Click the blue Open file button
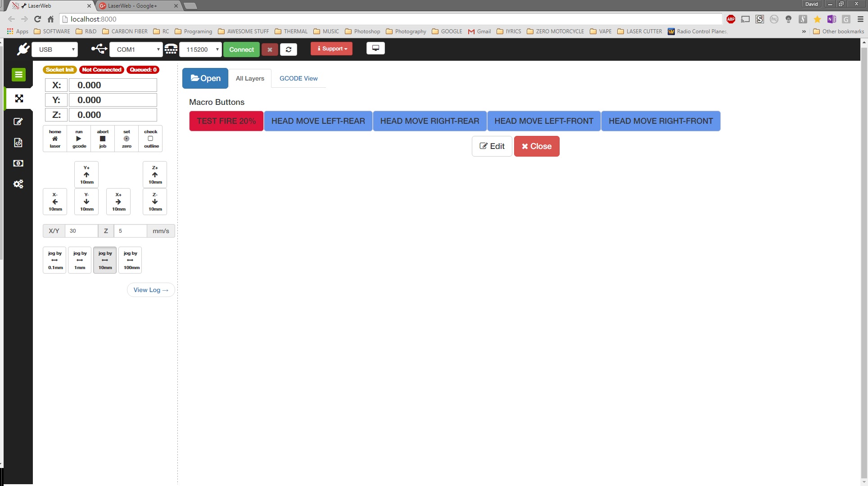Viewport: 868px width, 486px height. coord(205,78)
